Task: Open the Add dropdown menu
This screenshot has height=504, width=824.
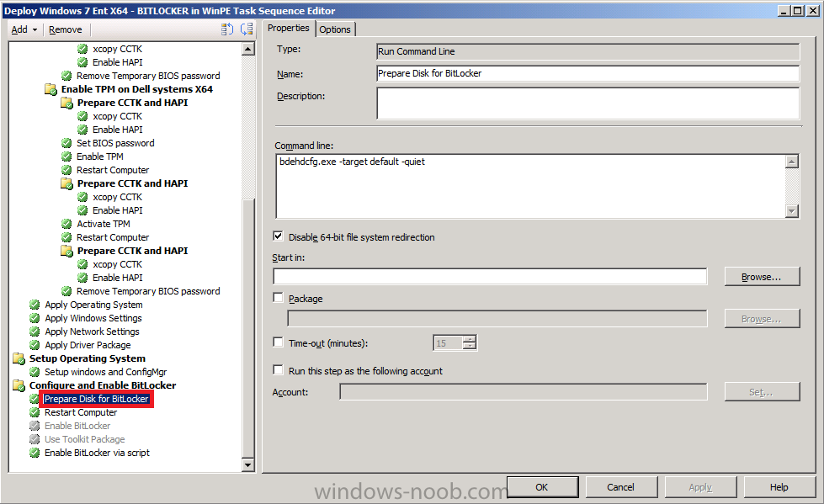Action: tap(24, 29)
